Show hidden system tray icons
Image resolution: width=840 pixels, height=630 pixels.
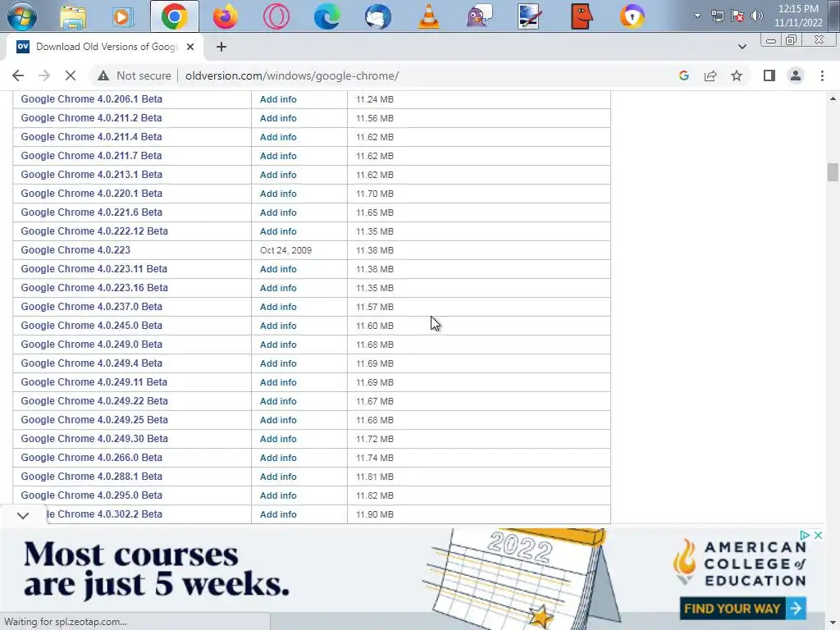[697, 16]
